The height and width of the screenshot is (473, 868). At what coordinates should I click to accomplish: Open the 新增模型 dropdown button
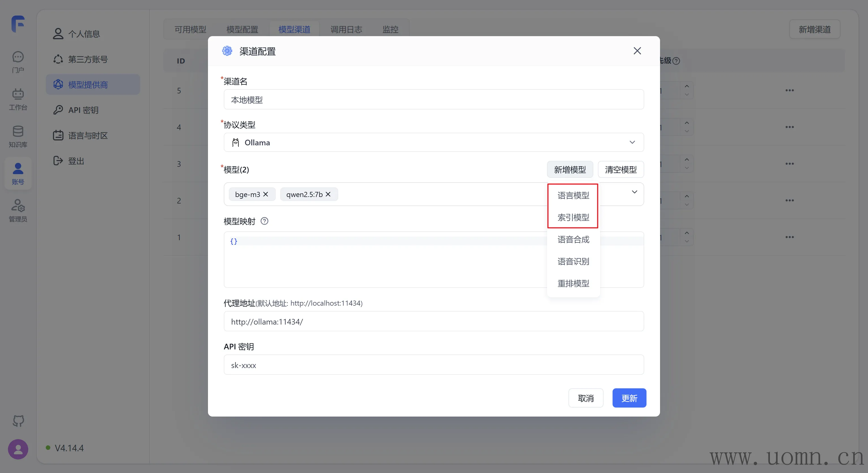coord(570,169)
